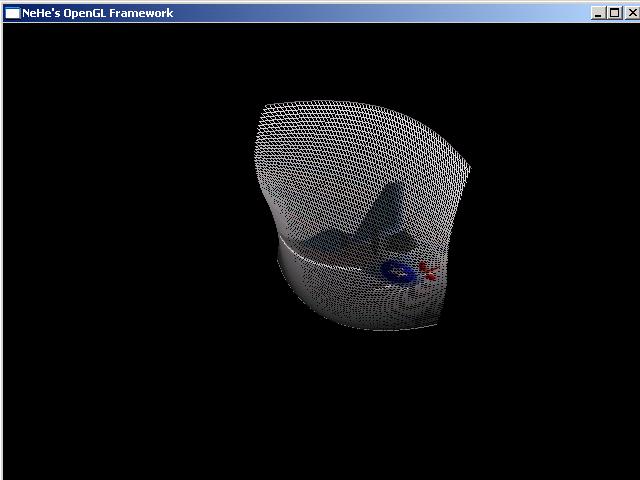Select the red X-shaped object
The height and width of the screenshot is (480, 640).
click(428, 270)
